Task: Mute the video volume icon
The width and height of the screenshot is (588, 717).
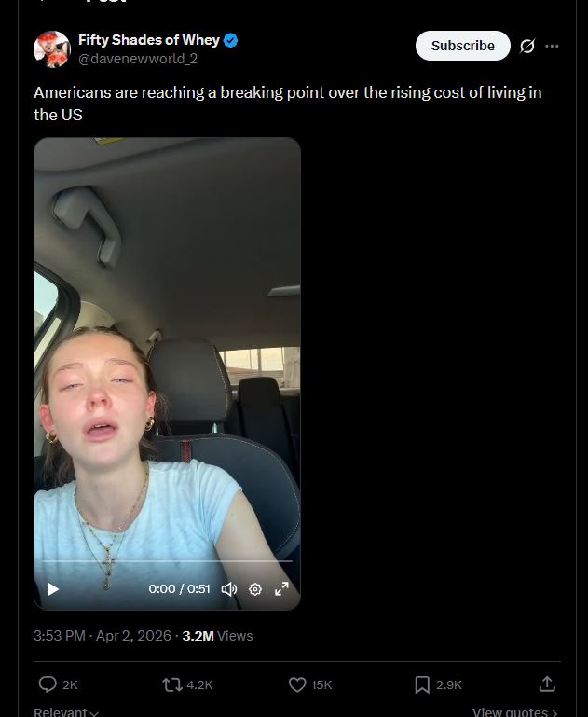Action: click(x=229, y=589)
